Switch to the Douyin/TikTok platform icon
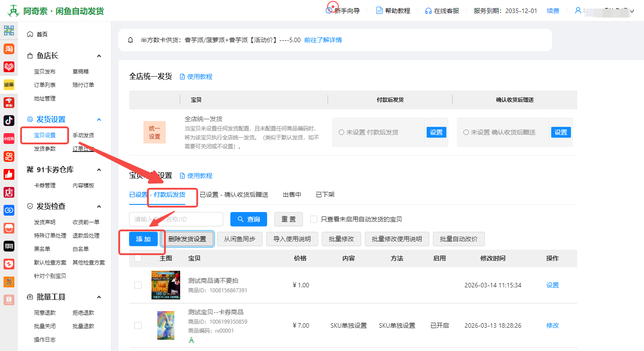 9,121
